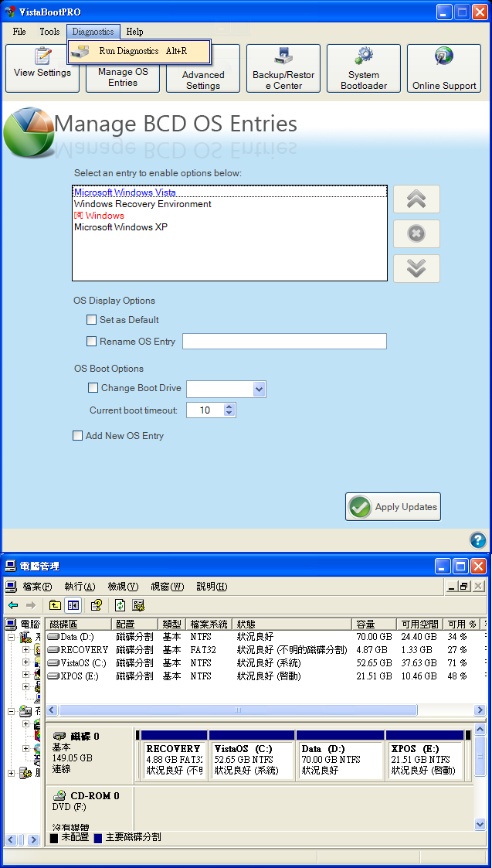Open the 視窗(W) menu in 電腦管理

pyautogui.click(x=167, y=586)
